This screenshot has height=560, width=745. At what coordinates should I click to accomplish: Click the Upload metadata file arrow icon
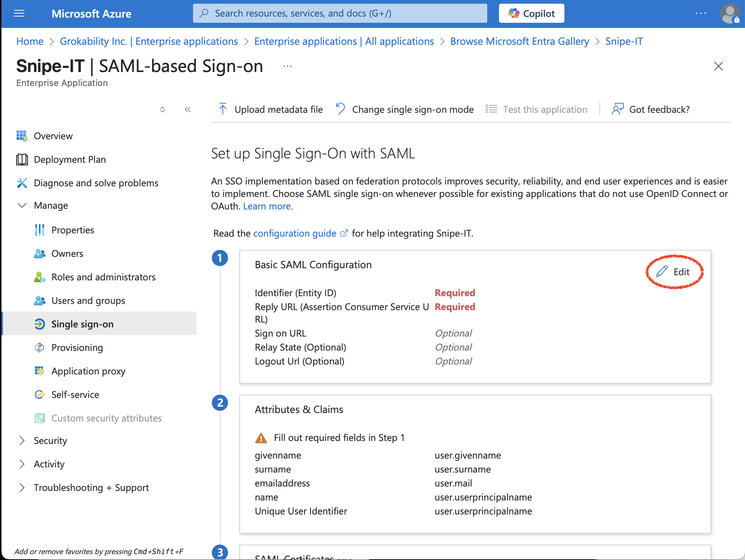click(x=222, y=109)
